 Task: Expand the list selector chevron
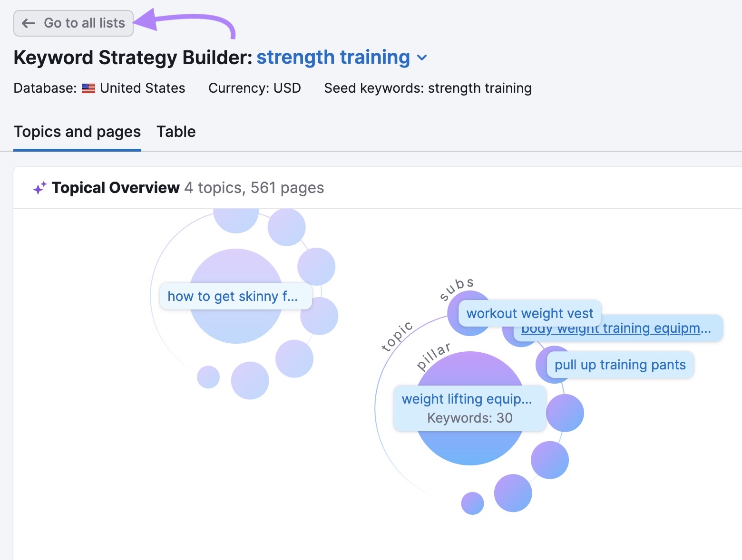coord(421,58)
